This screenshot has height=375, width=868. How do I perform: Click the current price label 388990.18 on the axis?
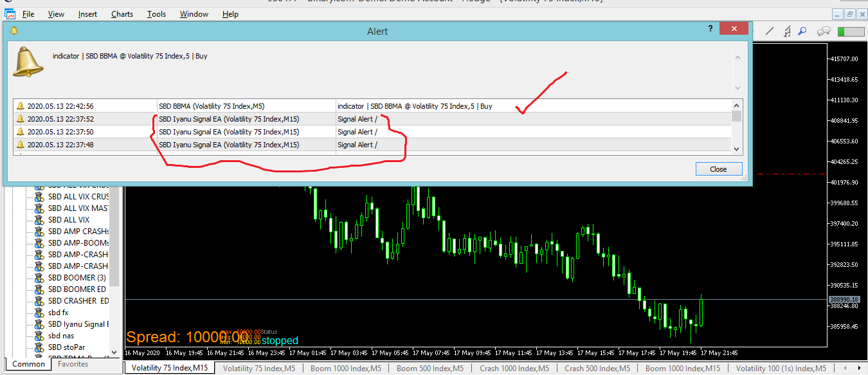(844, 300)
